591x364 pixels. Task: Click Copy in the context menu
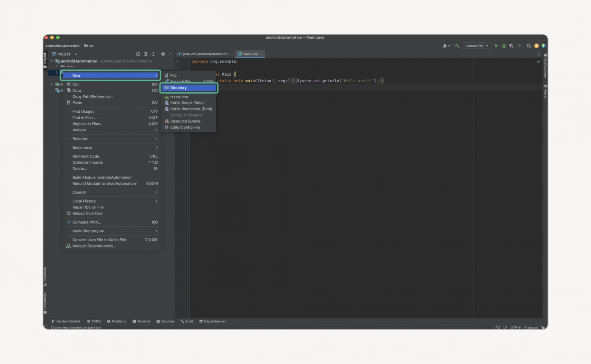pos(112,90)
